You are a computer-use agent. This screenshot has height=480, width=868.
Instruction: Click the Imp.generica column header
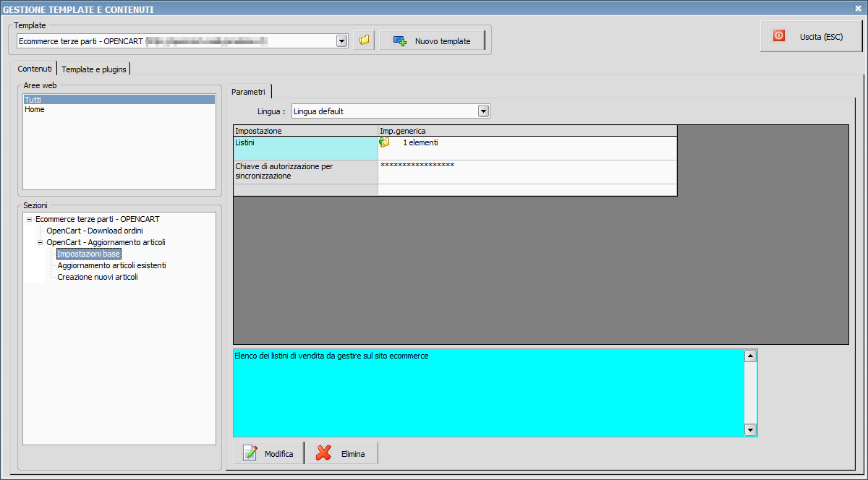pos(527,131)
